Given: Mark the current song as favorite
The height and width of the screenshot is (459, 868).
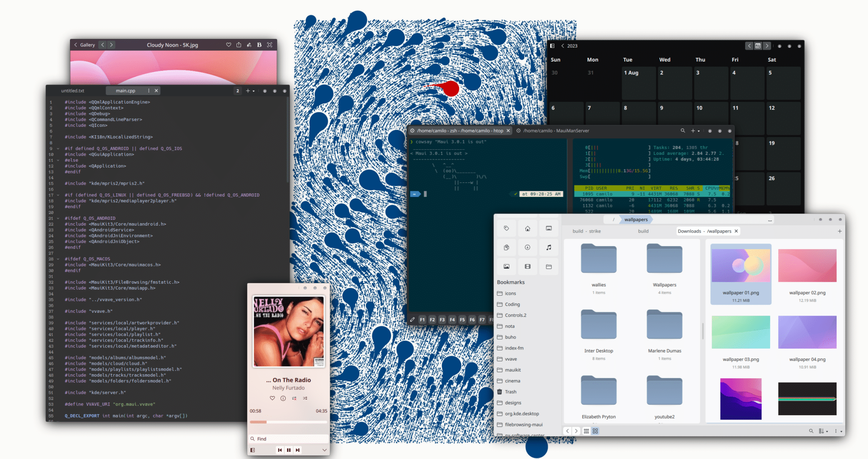Looking at the screenshot, I should coord(272,398).
